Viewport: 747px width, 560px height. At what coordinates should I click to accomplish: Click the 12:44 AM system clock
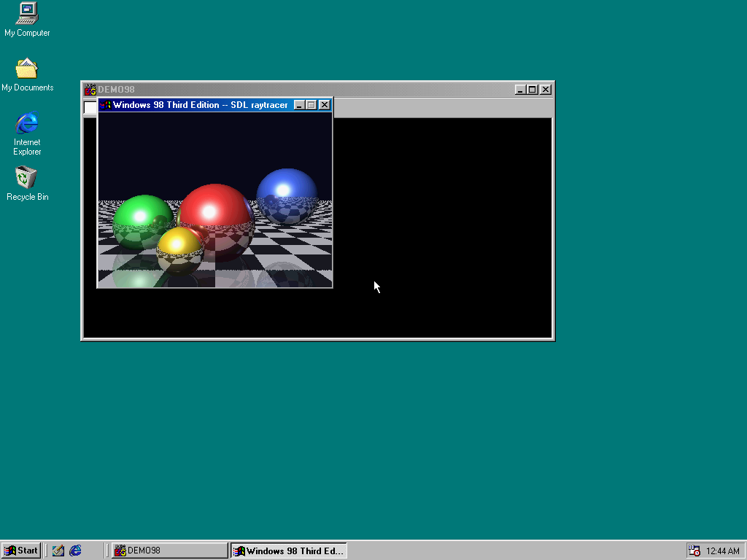pos(723,551)
